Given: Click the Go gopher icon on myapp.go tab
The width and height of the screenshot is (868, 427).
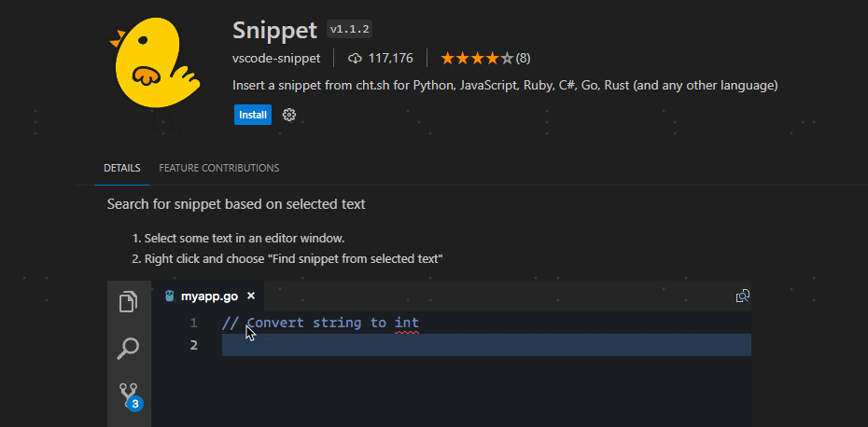Looking at the screenshot, I should [170, 296].
